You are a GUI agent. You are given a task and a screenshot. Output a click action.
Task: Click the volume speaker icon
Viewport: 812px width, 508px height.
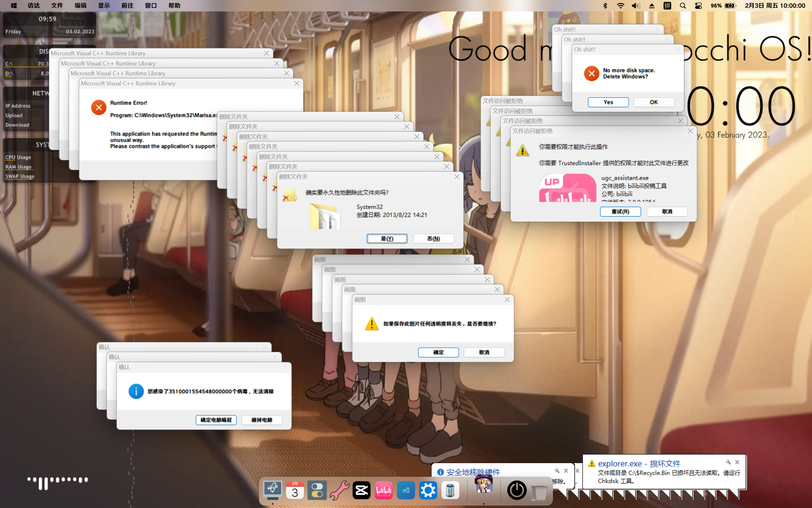[x=636, y=6]
